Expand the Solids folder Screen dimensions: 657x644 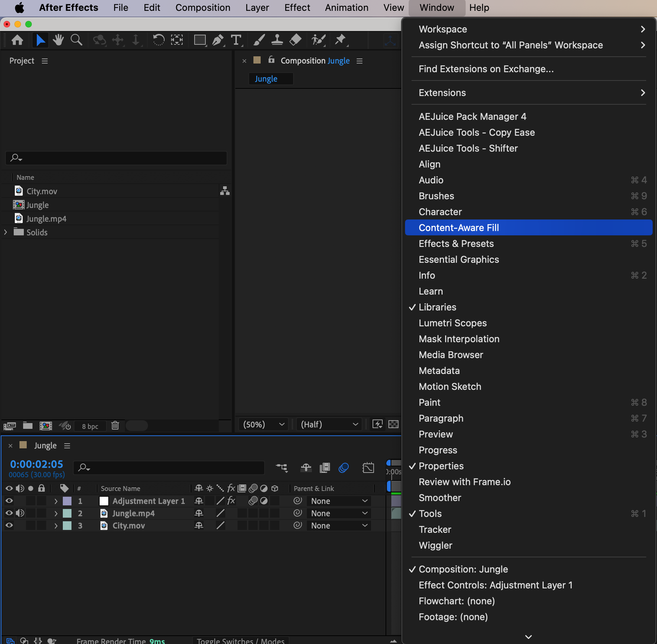click(5, 232)
